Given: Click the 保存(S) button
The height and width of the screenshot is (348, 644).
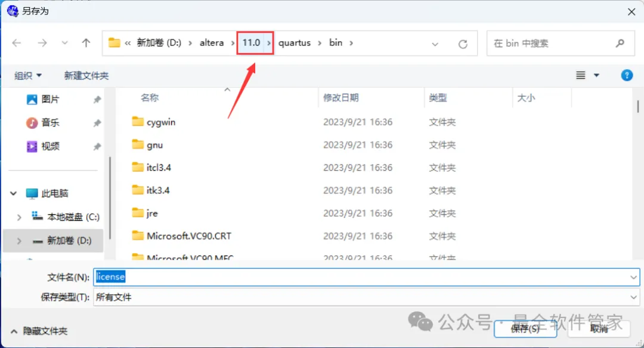Looking at the screenshot, I should [x=525, y=329].
